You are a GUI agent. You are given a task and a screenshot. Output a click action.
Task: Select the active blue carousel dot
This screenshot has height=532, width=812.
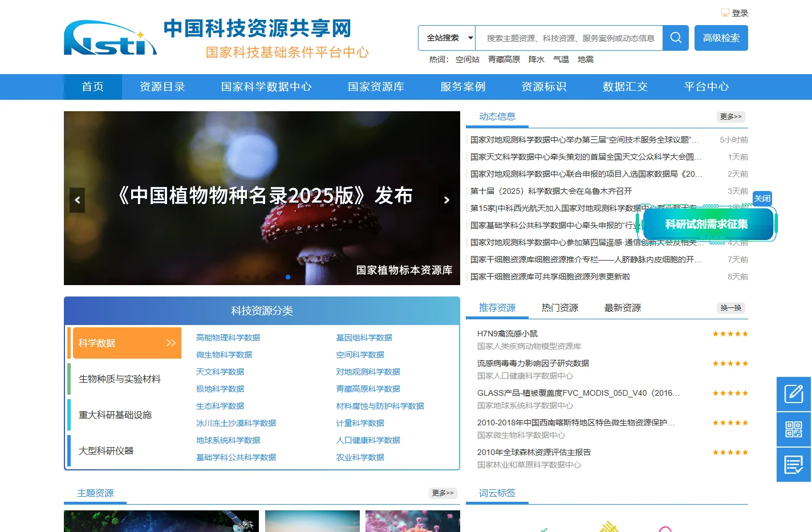coord(288,277)
